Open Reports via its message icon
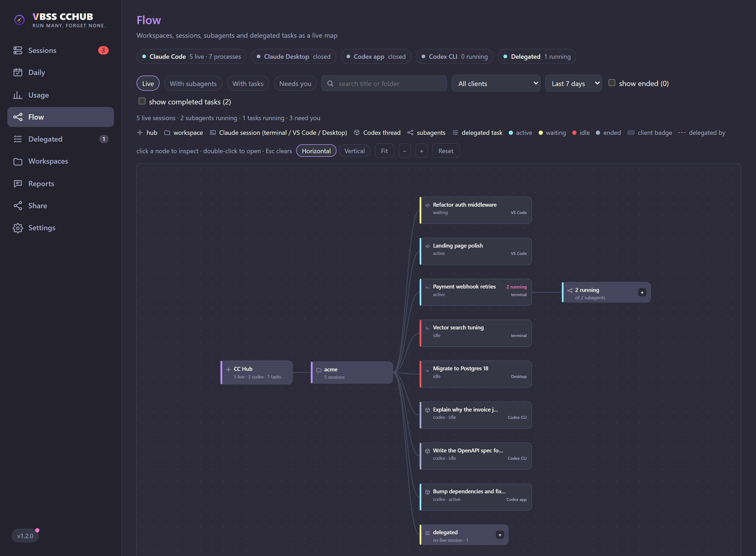Viewport: 756px width, 556px height. pos(18,184)
